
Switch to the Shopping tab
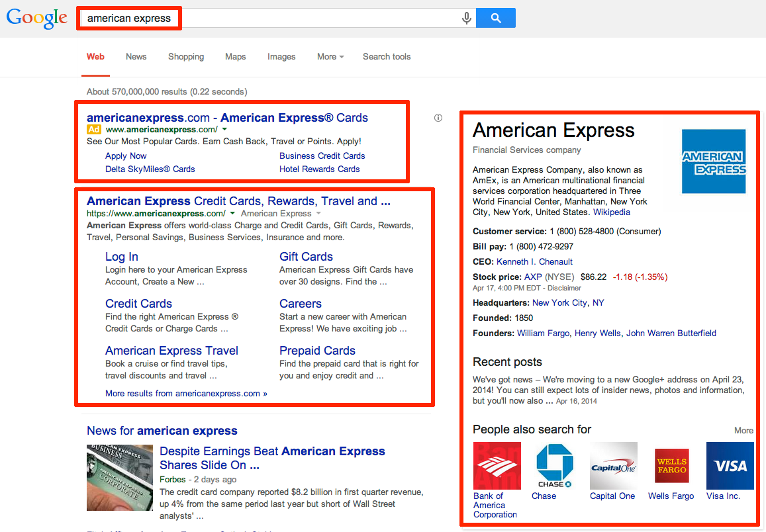tap(186, 57)
